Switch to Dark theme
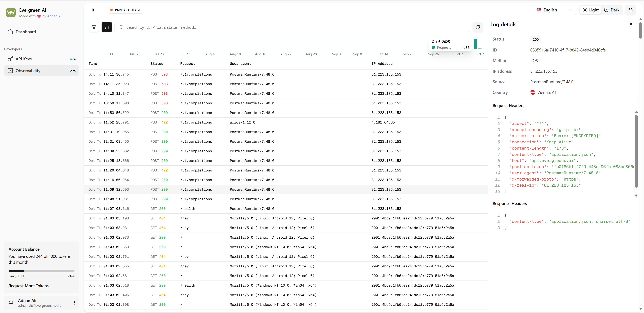644x313 pixels. pos(612,10)
